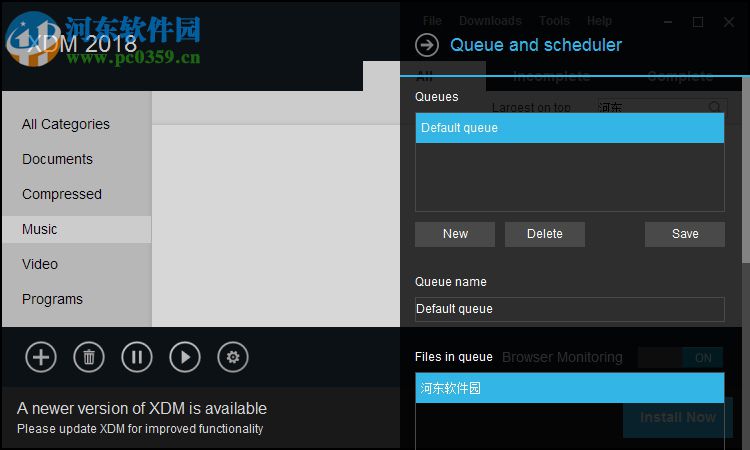The image size is (750, 450).
Task: Open settings via the gear icon
Action: (233, 357)
